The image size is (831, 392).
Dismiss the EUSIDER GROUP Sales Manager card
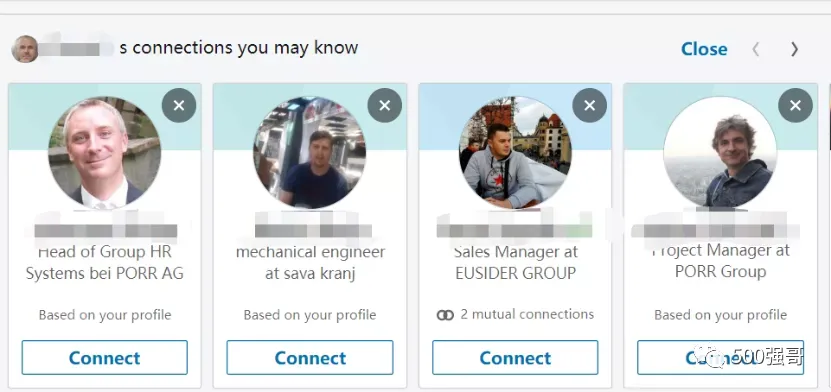click(590, 105)
